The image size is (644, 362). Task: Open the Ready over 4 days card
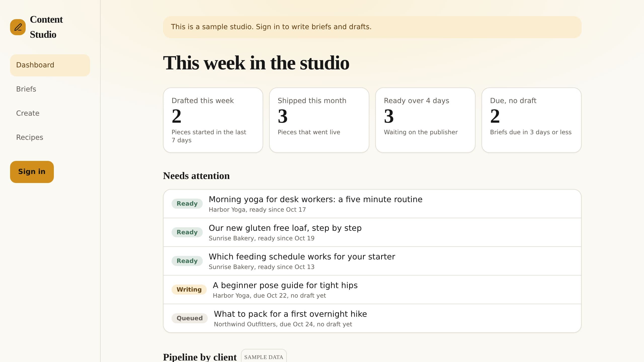[425, 120]
